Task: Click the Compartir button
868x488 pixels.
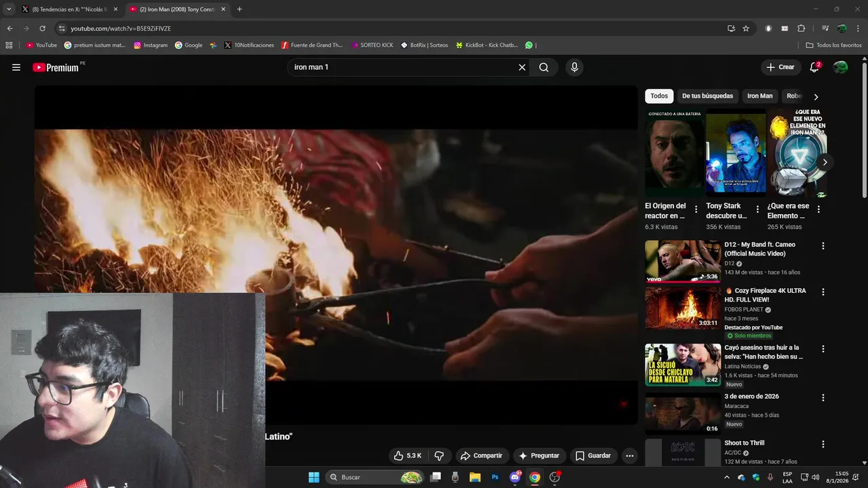Action: click(x=481, y=455)
